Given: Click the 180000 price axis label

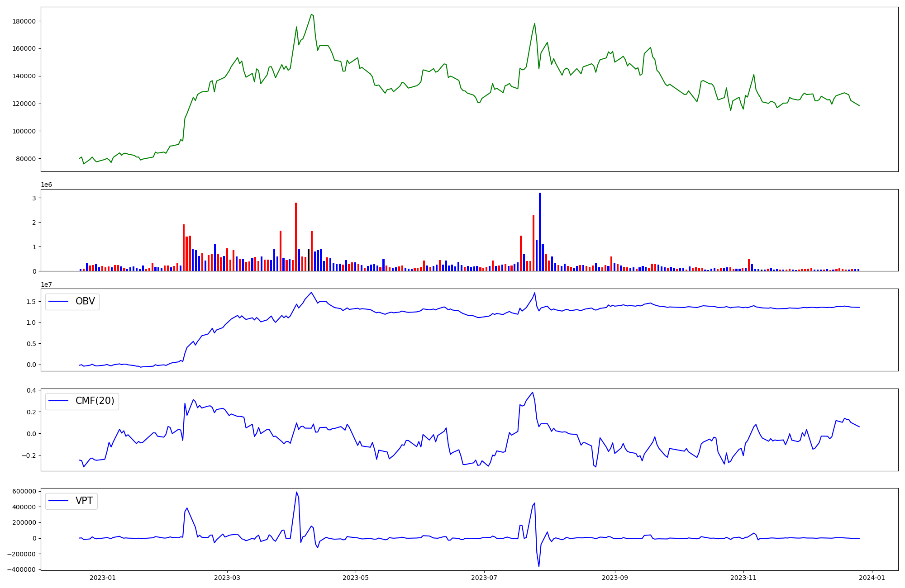Looking at the screenshot, I should click(23, 21).
